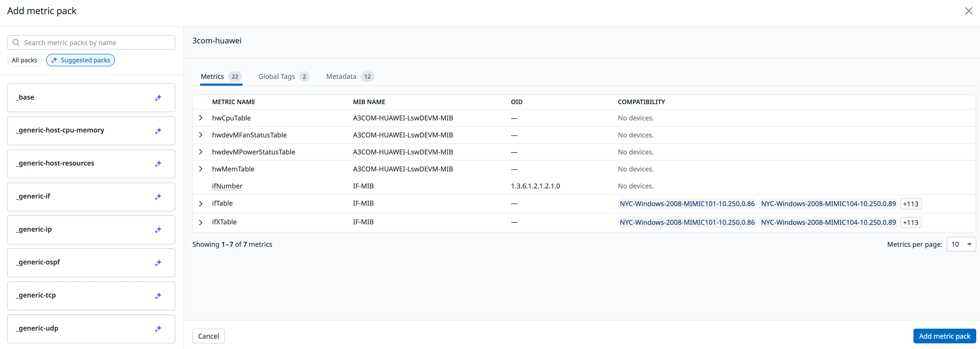Click the sparkle icon on _base pack
Screen dimensions: 980x349
158,98
